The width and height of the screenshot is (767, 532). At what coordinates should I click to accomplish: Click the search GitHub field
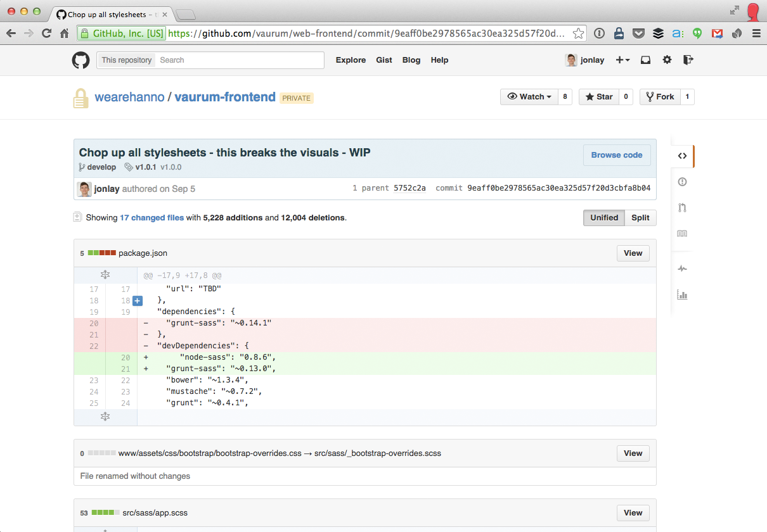pyautogui.click(x=240, y=60)
